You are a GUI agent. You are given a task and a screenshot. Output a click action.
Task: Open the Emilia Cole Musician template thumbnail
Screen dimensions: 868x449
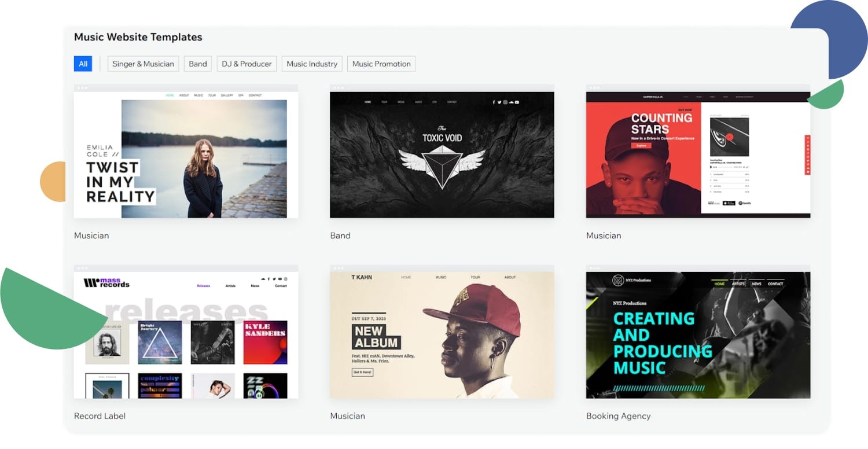186,154
